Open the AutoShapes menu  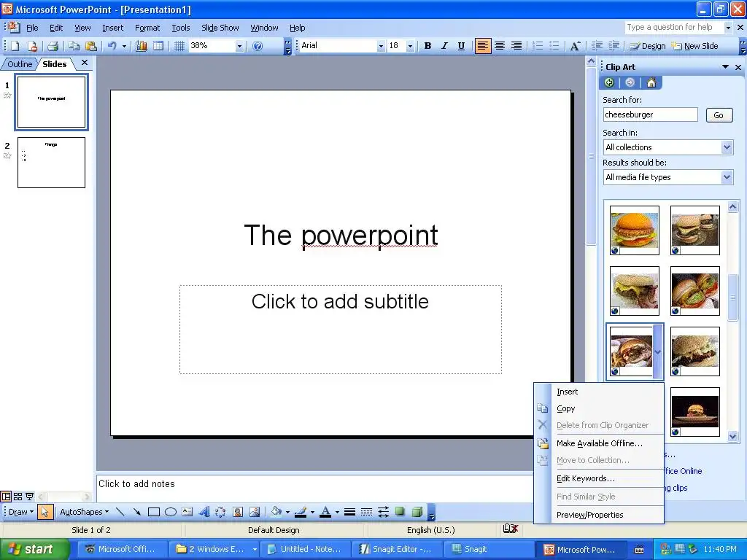pyautogui.click(x=84, y=512)
